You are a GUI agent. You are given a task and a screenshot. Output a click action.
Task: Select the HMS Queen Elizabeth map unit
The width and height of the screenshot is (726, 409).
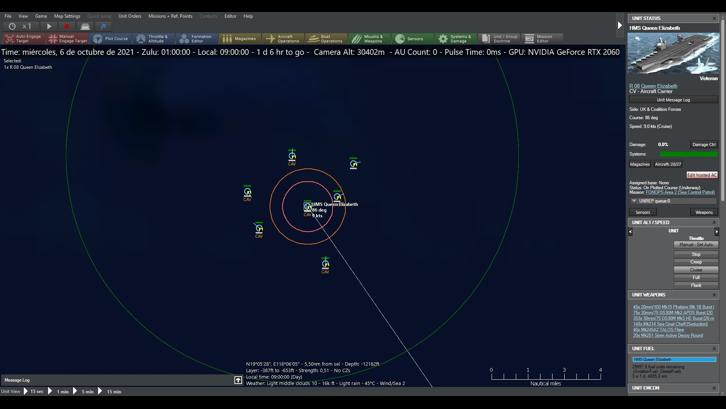pos(307,207)
